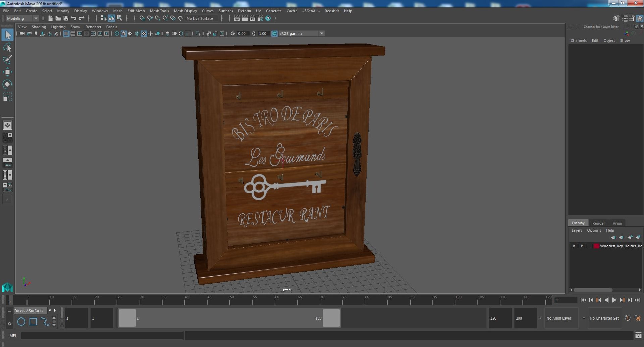Open the Redshift menu

click(x=332, y=11)
